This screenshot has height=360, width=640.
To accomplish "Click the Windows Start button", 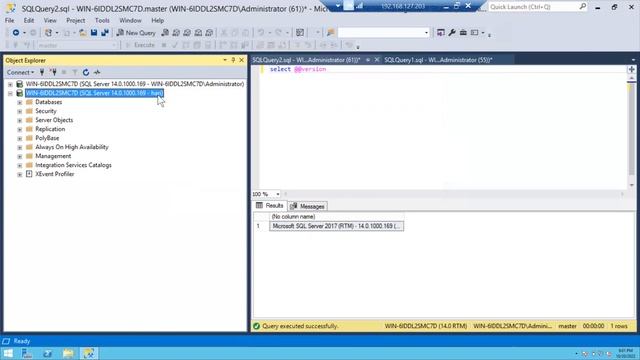I will point(8,353).
